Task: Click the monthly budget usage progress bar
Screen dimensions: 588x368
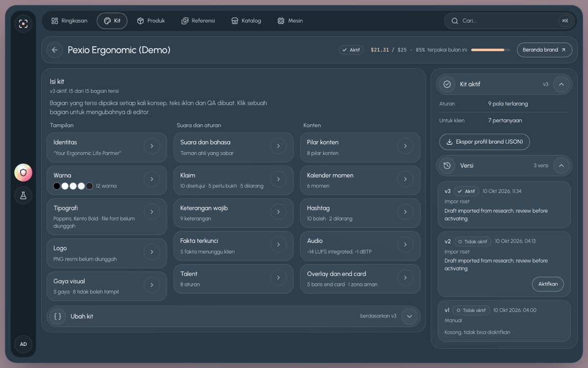Action: click(490, 50)
